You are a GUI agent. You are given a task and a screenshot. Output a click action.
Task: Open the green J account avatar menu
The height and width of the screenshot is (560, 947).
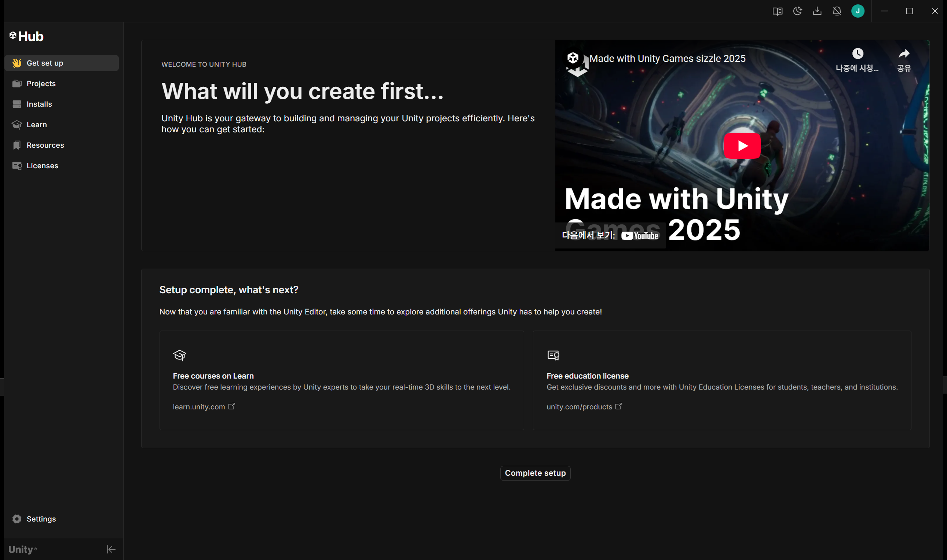coord(858,11)
